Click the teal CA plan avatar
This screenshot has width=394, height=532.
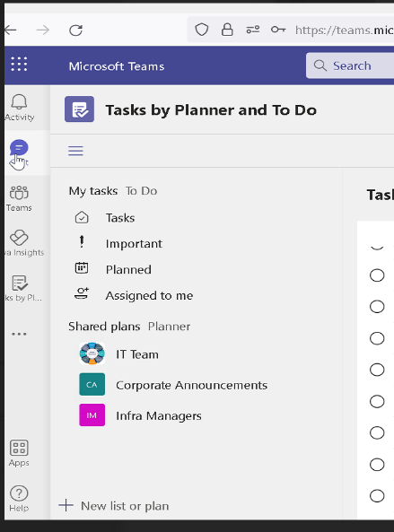click(92, 384)
